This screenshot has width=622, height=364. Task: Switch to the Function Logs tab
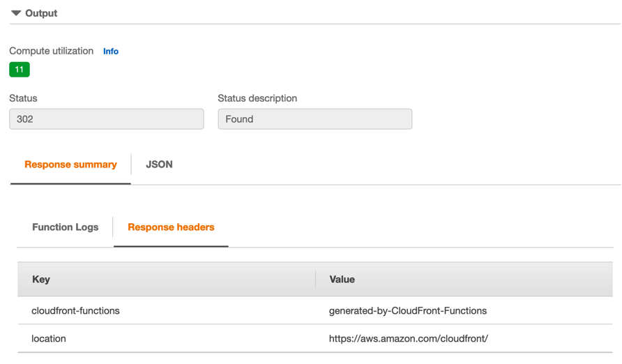click(65, 227)
